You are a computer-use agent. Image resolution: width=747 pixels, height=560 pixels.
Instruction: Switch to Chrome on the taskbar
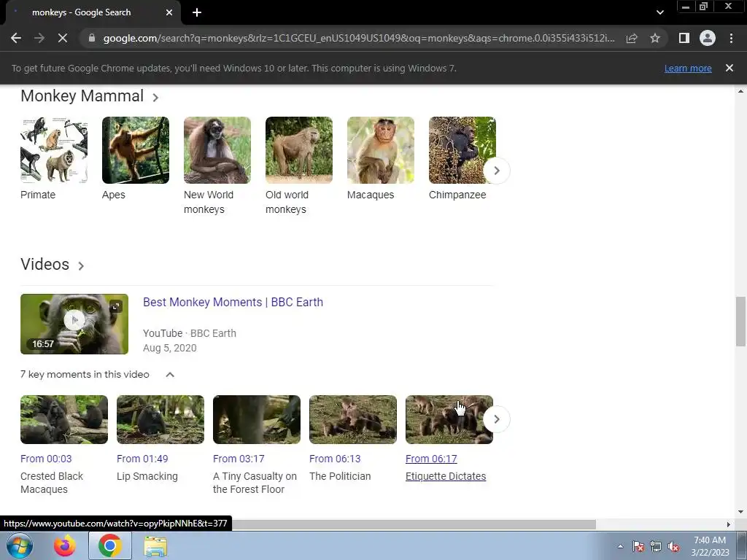click(x=110, y=546)
